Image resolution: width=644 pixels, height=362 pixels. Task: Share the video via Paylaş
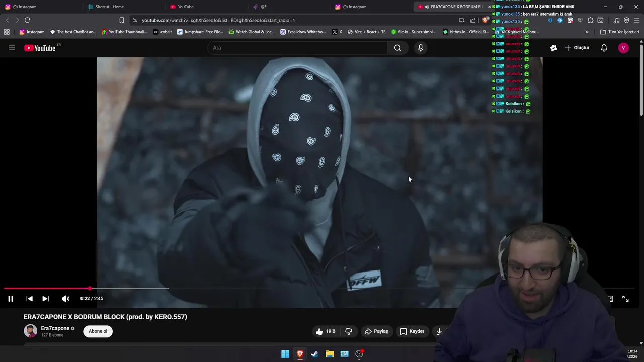(x=376, y=331)
